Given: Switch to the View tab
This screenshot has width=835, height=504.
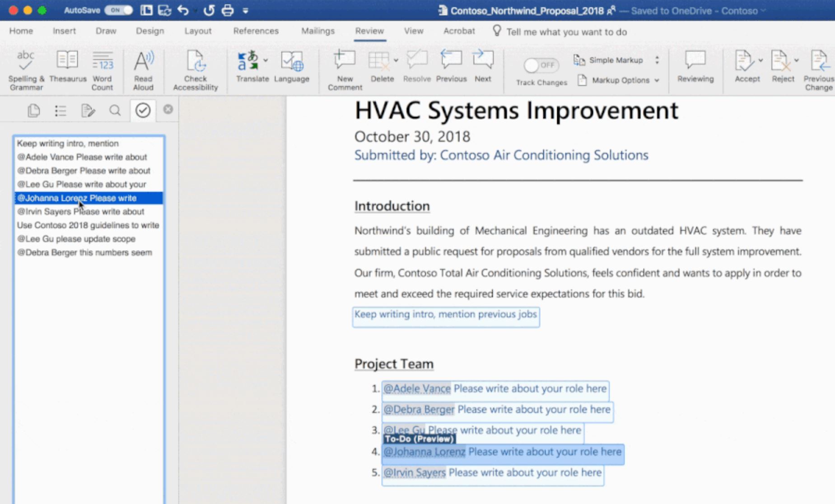Looking at the screenshot, I should 414,31.
